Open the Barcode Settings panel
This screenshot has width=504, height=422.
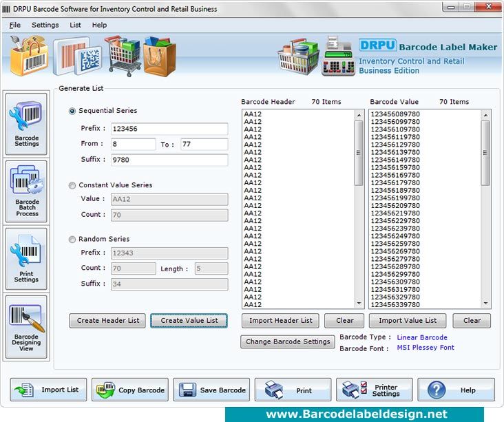coord(26,124)
